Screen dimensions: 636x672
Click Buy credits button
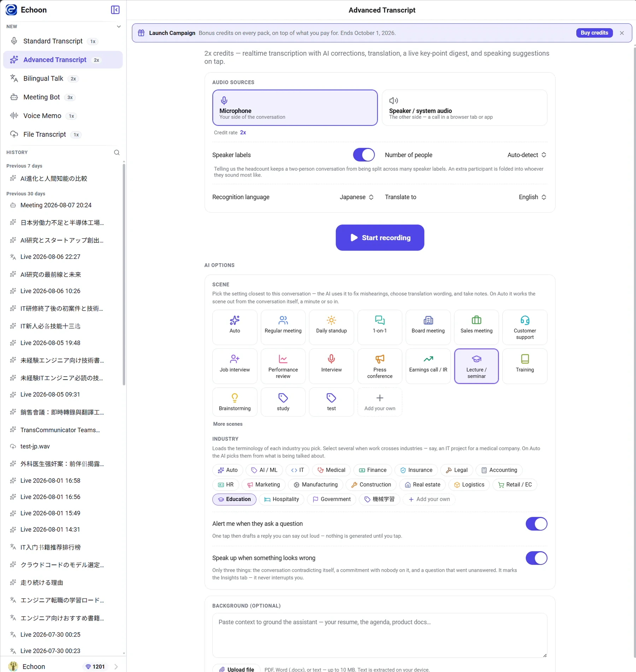594,33
